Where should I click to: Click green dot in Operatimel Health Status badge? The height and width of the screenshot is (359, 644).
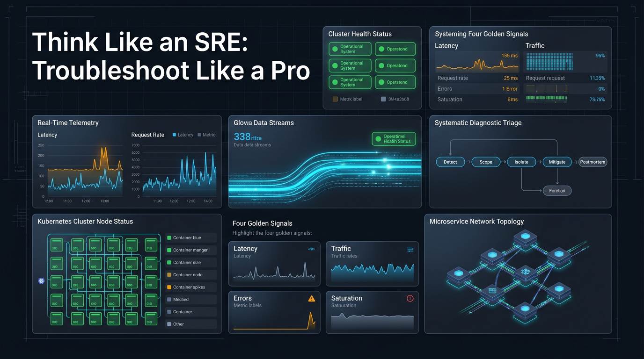378,139
